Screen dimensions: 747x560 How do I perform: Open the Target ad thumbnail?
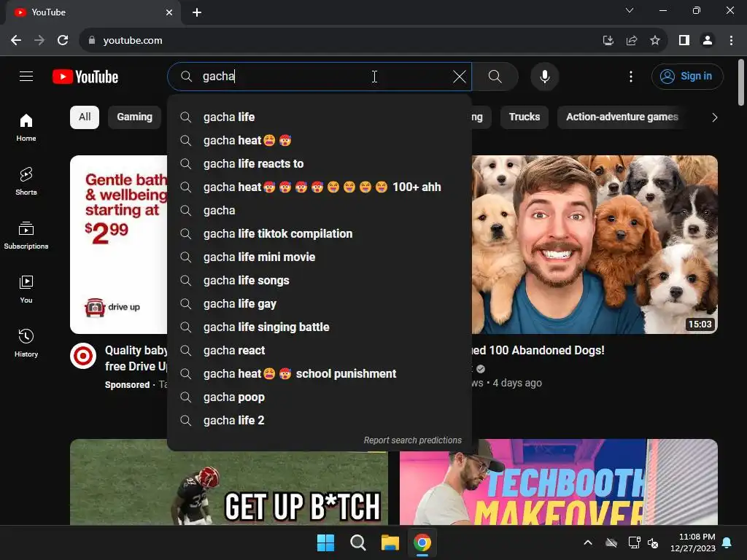119,244
